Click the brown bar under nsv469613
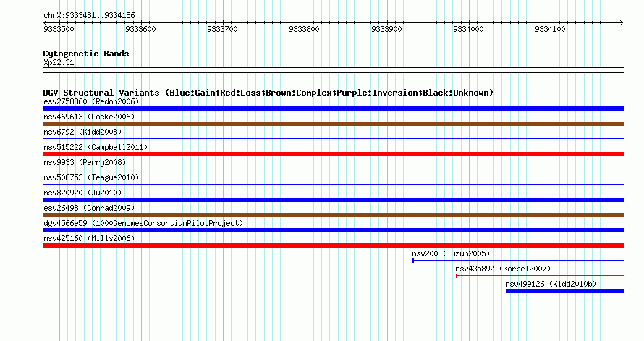 (333, 124)
